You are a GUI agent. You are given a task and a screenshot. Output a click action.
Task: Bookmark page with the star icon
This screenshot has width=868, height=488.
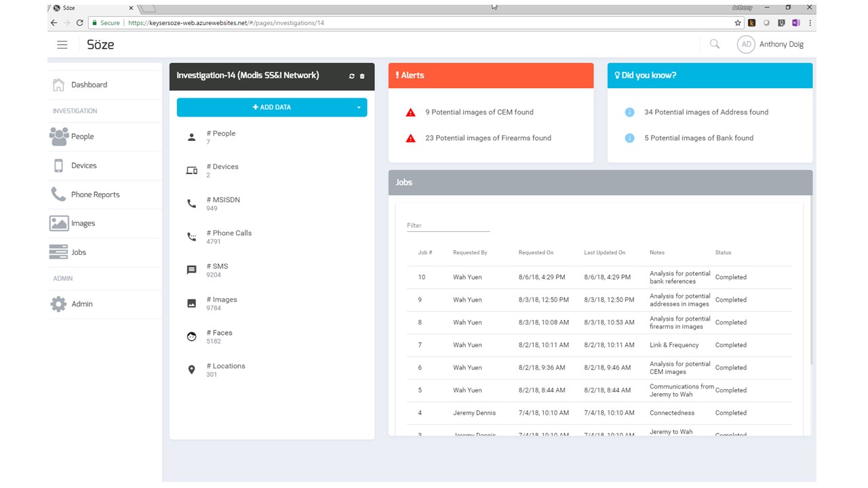coord(738,23)
